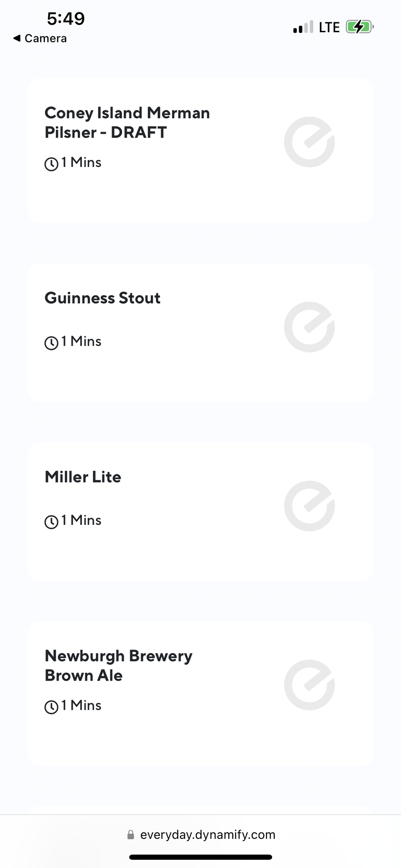Click clock icon under Coney Island Merman Pilsner
Viewport: 401px width, 868px height.
[51, 164]
